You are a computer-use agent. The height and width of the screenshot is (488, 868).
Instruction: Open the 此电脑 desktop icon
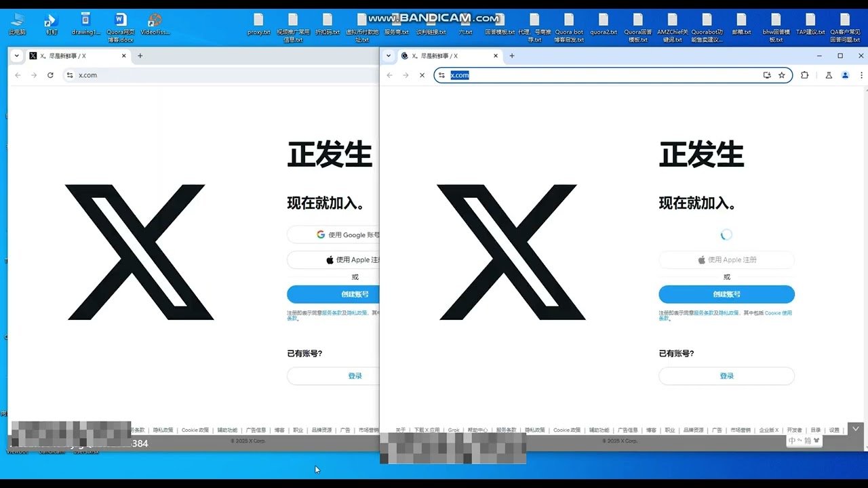18,24
